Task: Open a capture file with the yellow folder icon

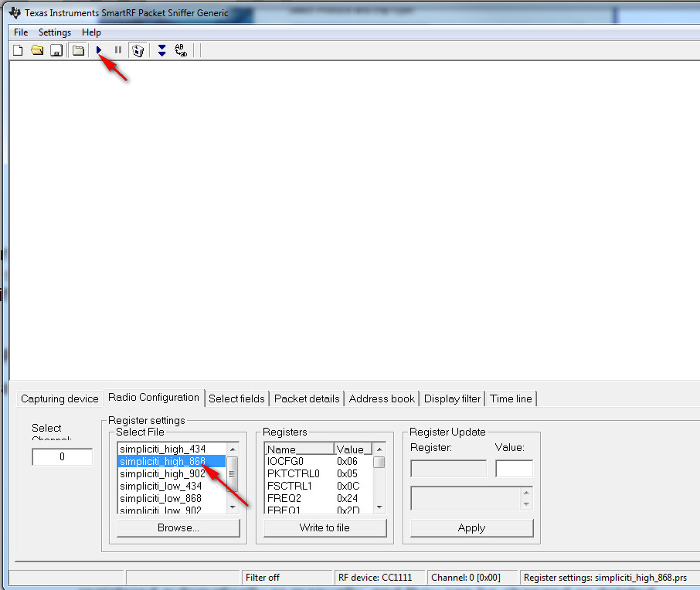Action: (x=37, y=50)
